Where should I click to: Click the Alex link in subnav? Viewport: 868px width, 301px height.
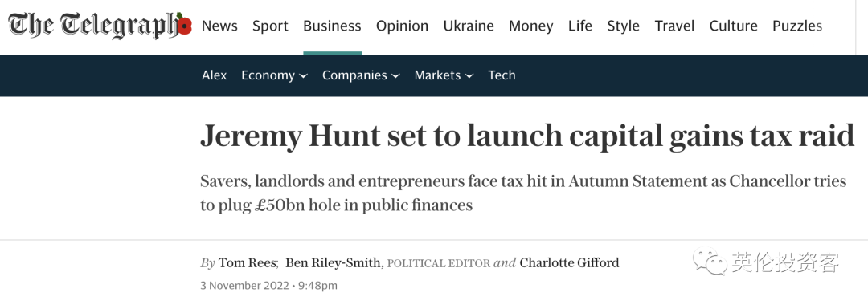[x=215, y=75]
